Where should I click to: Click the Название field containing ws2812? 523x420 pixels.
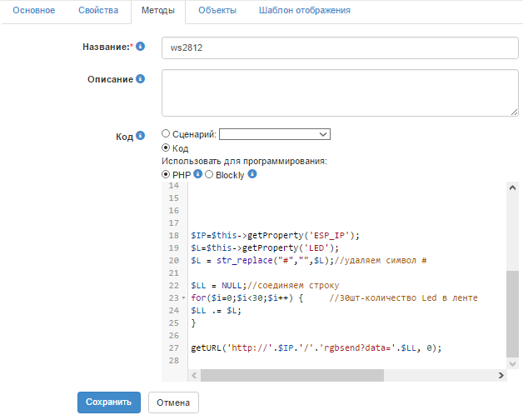point(340,47)
